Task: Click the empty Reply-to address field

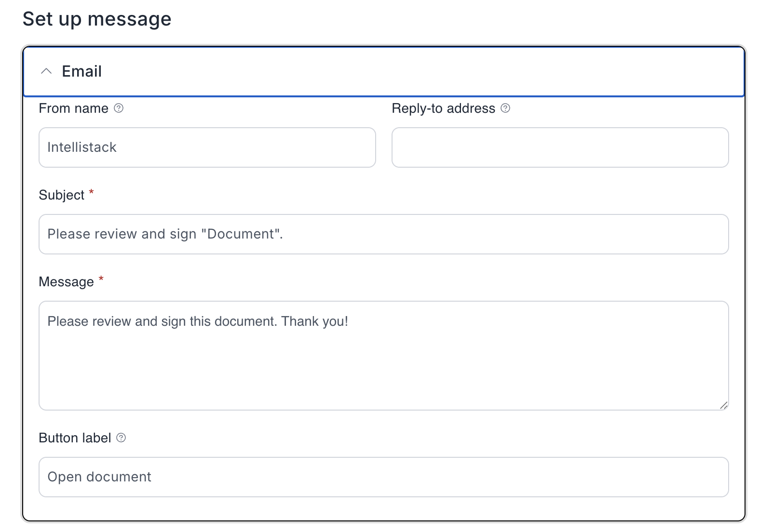Action: click(x=560, y=147)
